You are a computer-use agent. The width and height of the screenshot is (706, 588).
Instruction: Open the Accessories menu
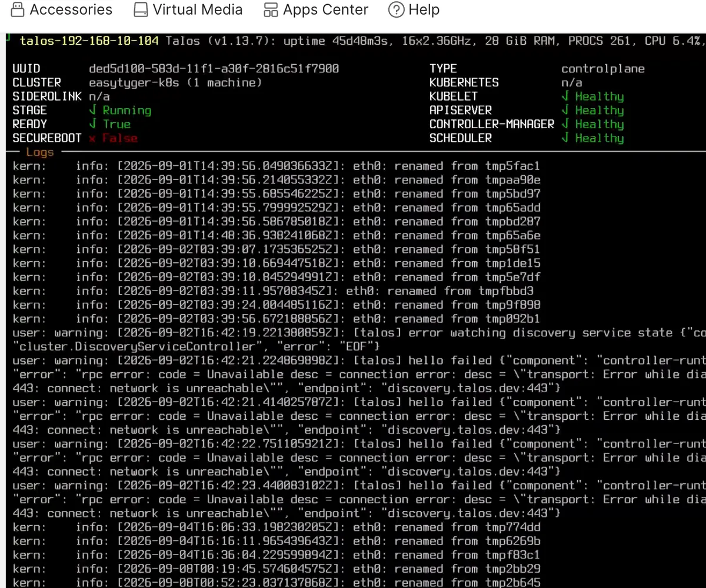[62, 9]
